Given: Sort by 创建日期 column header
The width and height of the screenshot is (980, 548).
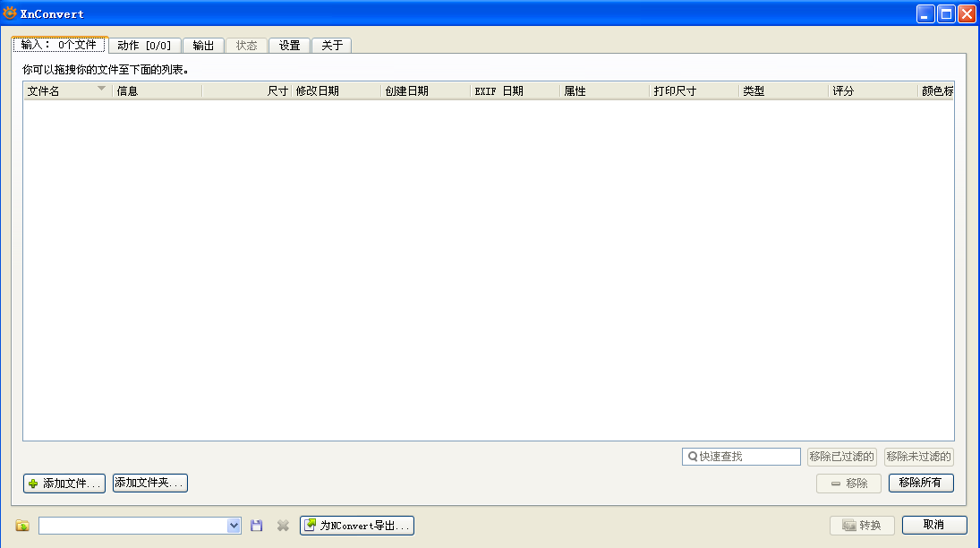Looking at the screenshot, I should pyautogui.click(x=426, y=90).
